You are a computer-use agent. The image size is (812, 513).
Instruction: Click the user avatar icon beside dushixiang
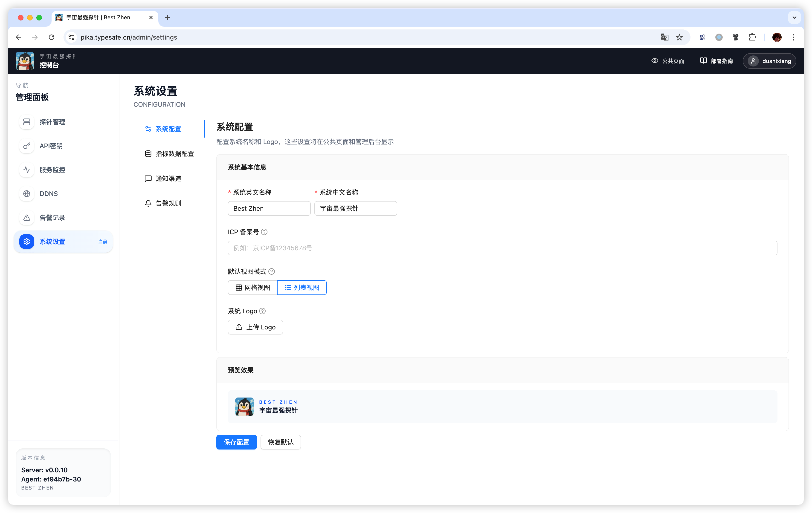point(753,61)
